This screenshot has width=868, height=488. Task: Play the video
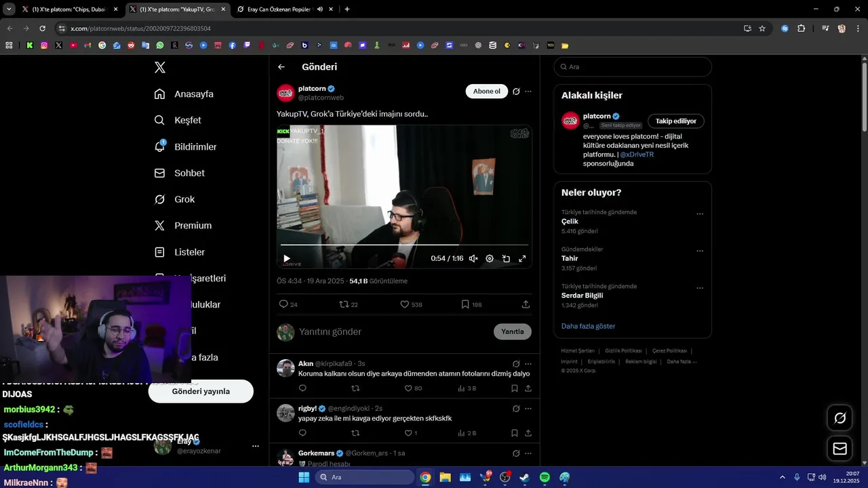[x=287, y=258]
